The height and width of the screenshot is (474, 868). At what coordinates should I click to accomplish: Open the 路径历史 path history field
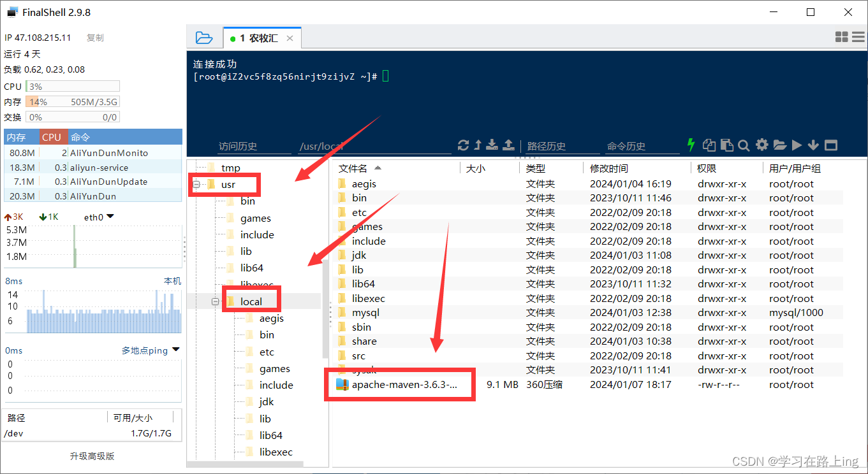564,146
